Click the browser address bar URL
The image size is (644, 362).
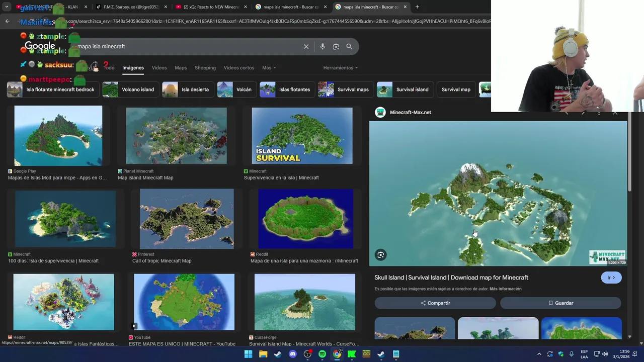(272, 21)
